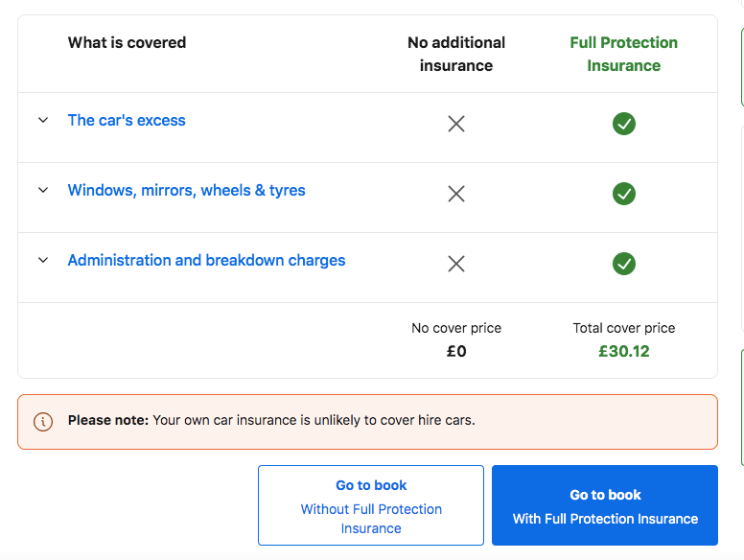The image size is (744, 560).
Task: Click green checkmark for windows, mirrors, wheels & tyres
Action: click(x=624, y=194)
